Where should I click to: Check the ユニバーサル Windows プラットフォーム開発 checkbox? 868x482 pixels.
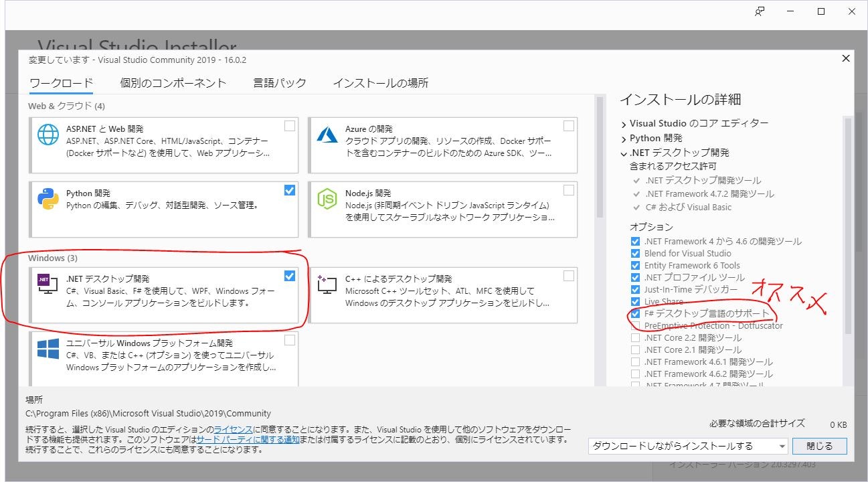coord(289,340)
